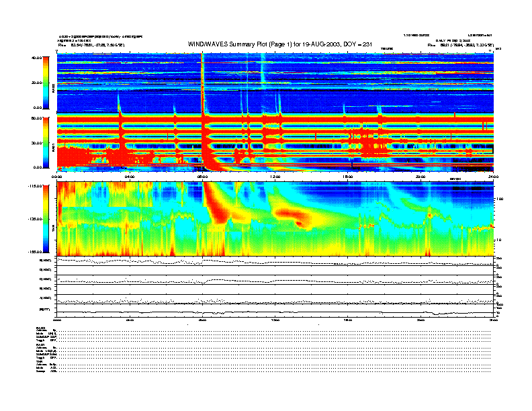Click 24:00 tick label below RAD1 spectrogram

tap(493, 177)
